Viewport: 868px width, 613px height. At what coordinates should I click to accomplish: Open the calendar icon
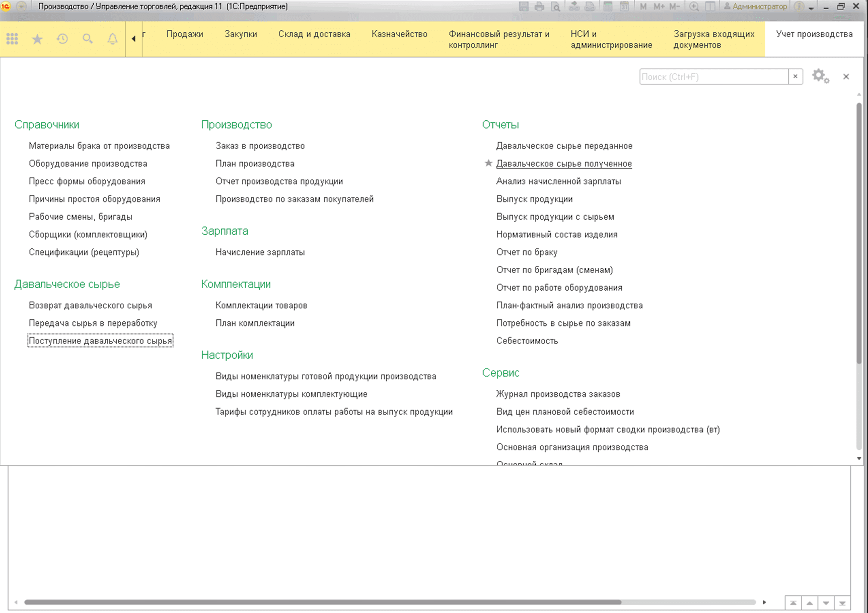pyautogui.click(x=624, y=7)
